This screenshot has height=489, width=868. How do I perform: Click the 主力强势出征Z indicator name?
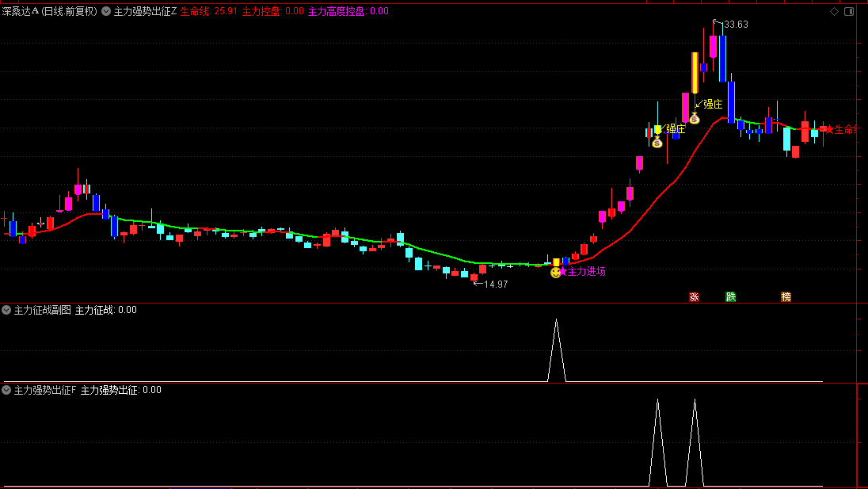[x=145, y=11]
